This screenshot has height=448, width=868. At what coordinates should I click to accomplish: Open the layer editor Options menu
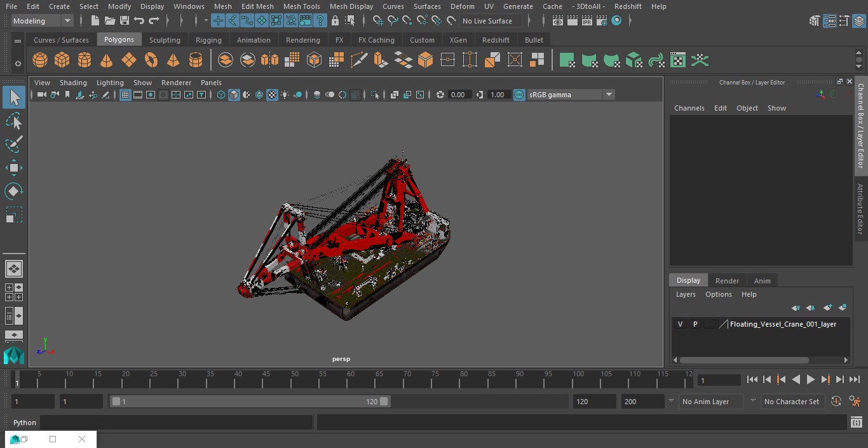[x=719, y=294]
